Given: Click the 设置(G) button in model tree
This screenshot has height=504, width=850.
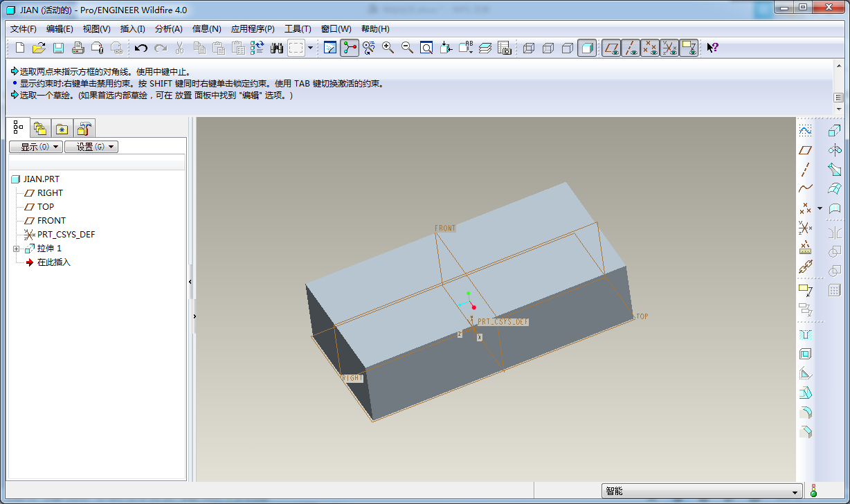Looking at the screenshot, I should [x=91, y=147].
